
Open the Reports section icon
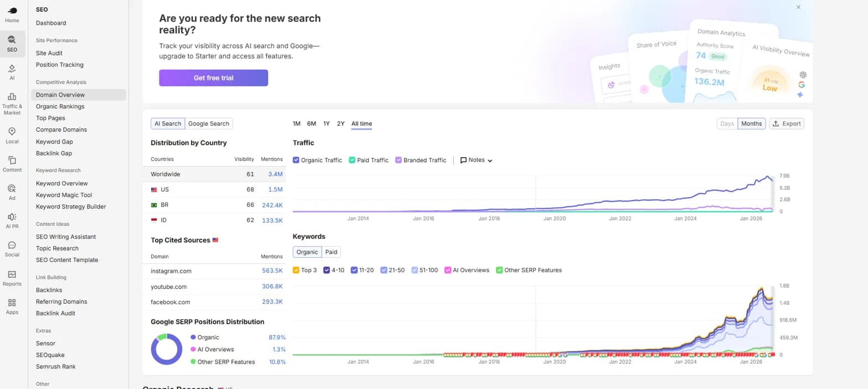coord(12,278)
